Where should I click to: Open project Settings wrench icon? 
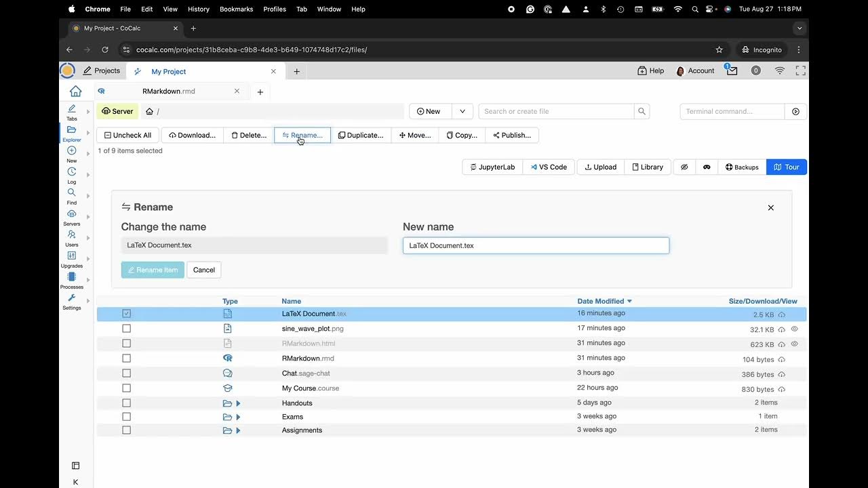(x=72, y=298)
